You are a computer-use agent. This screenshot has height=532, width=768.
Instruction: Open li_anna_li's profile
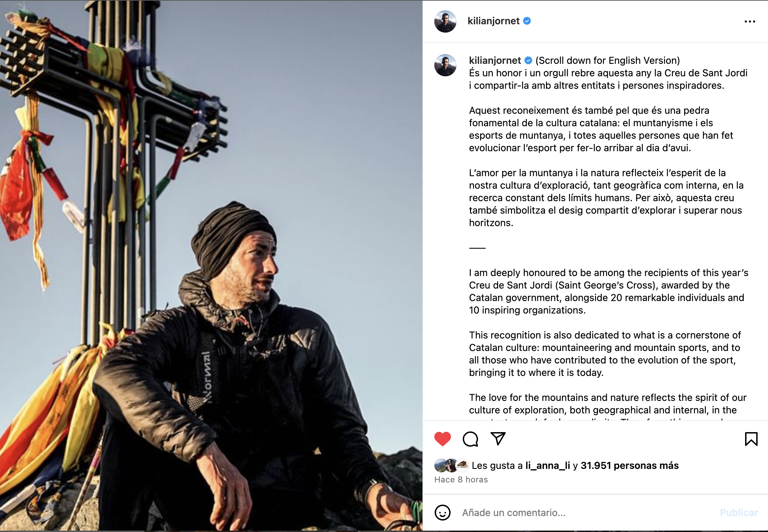click(x=547, y=465)
